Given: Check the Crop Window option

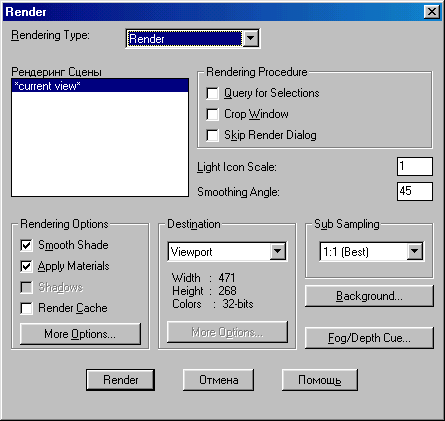Looking at the screenshot, I should coord(212,114).
